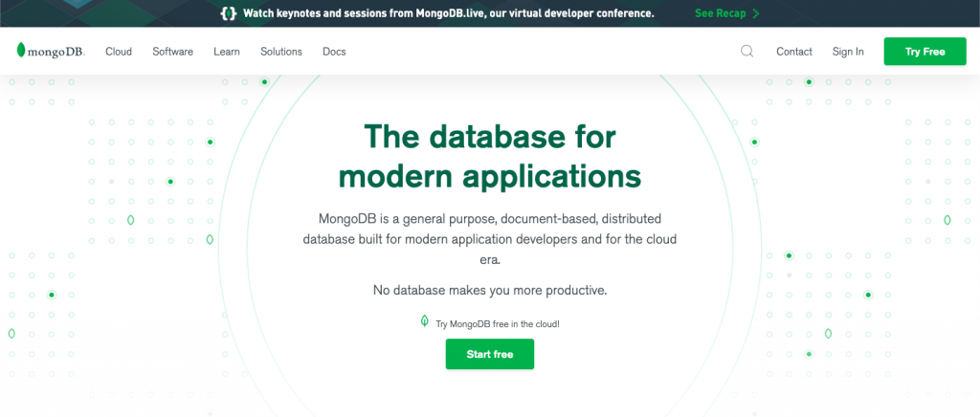Click the green Try Free button
980x417 pixels.
point(925,52)
